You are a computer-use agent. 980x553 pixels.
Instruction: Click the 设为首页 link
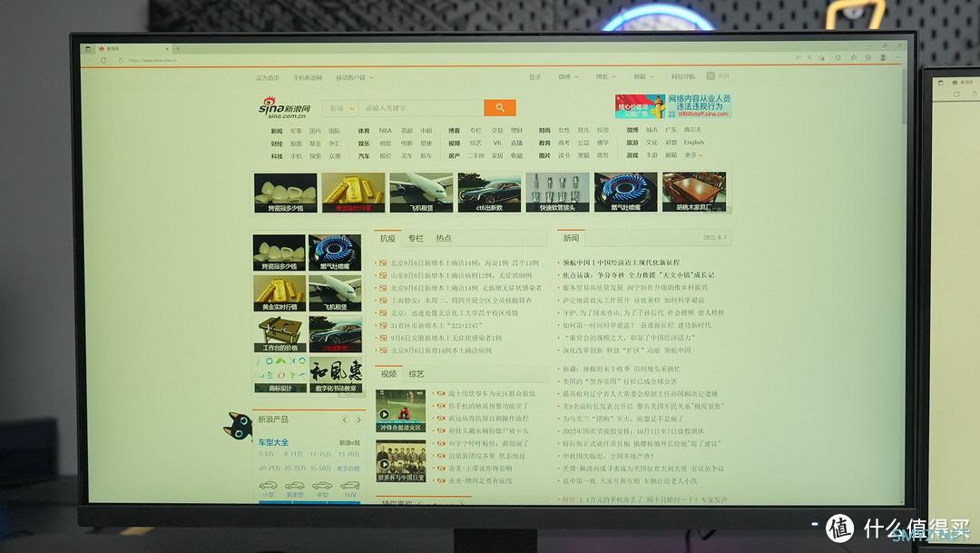tap(268, 78)
